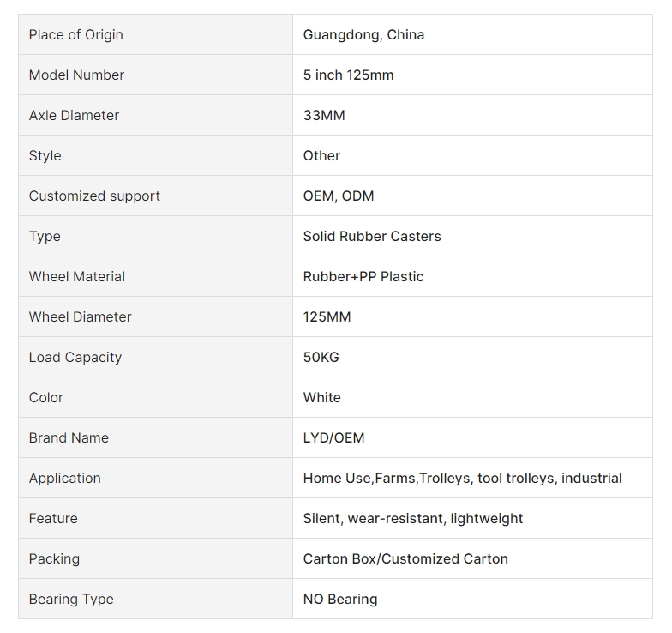Click the LYD/OEM brand value
The width and height of the screenshot is (672, 633).
pos(333,438)
